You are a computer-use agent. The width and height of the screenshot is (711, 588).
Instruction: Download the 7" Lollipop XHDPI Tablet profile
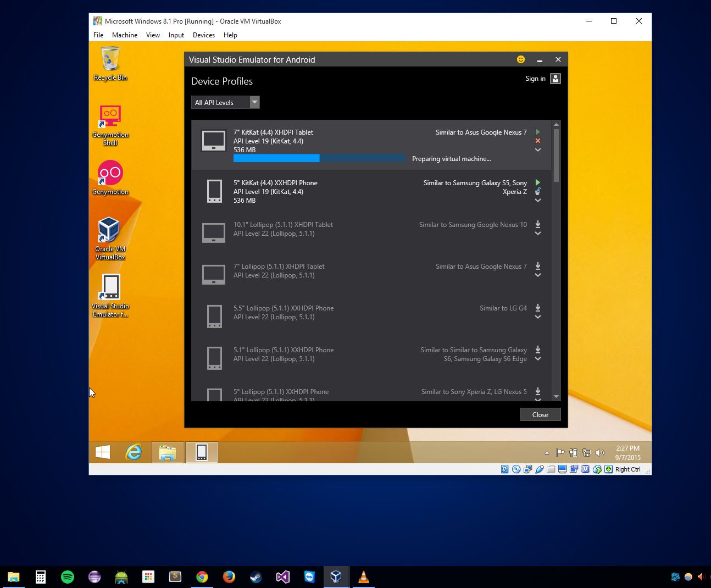click(x=538, y=266)
